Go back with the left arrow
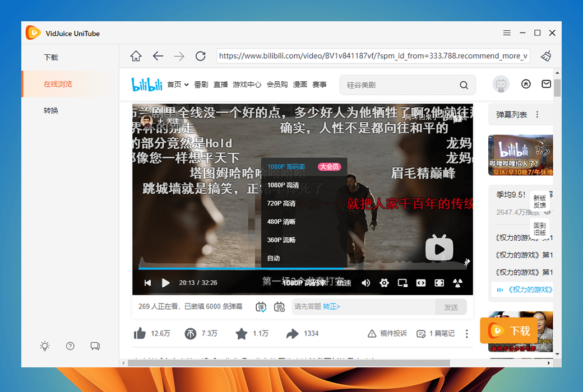 pos(158,56)
